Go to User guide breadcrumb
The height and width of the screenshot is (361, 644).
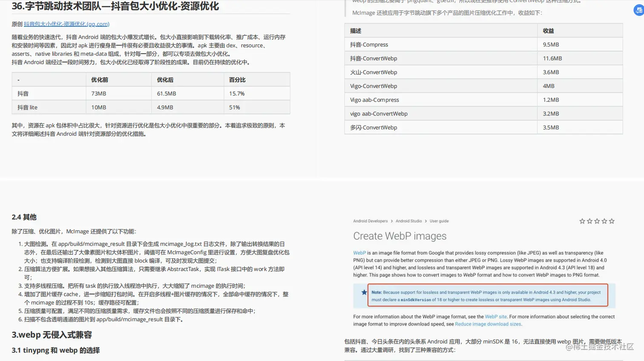[439, 221]
